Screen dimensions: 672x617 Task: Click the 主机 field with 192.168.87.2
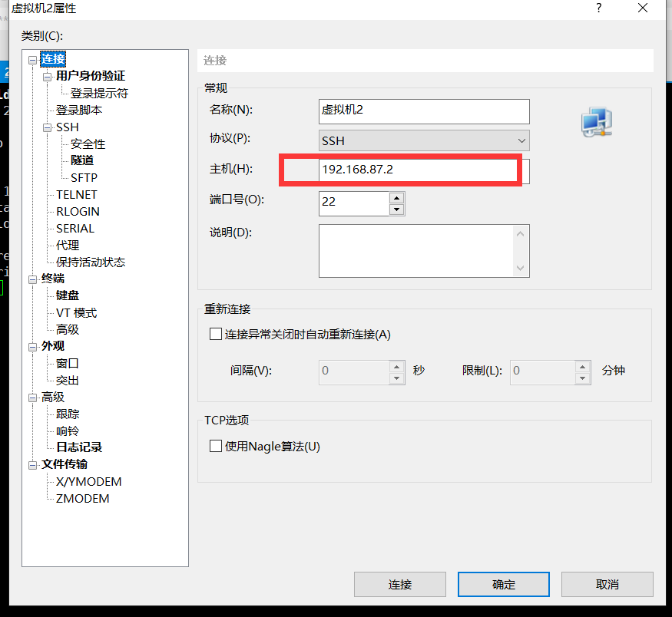pyautogui.click(x=424, y=170)
